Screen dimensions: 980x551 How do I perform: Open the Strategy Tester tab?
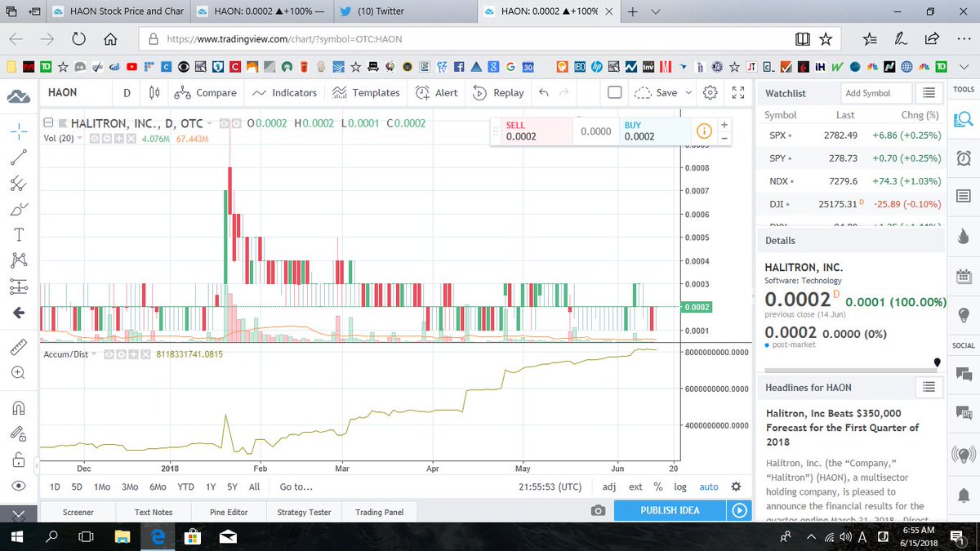pyautogui.click(x=304, y=512)
